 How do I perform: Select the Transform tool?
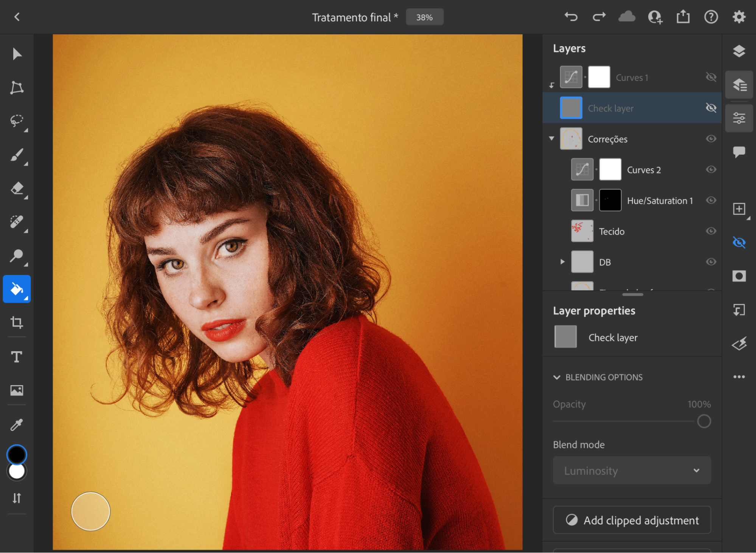coord(17,87)
